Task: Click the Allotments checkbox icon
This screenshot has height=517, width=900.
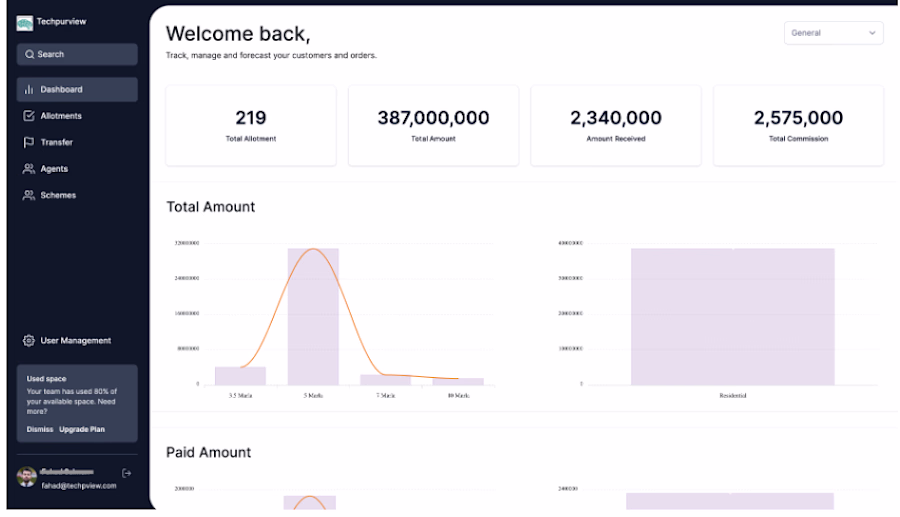Action: click(29, 116)
